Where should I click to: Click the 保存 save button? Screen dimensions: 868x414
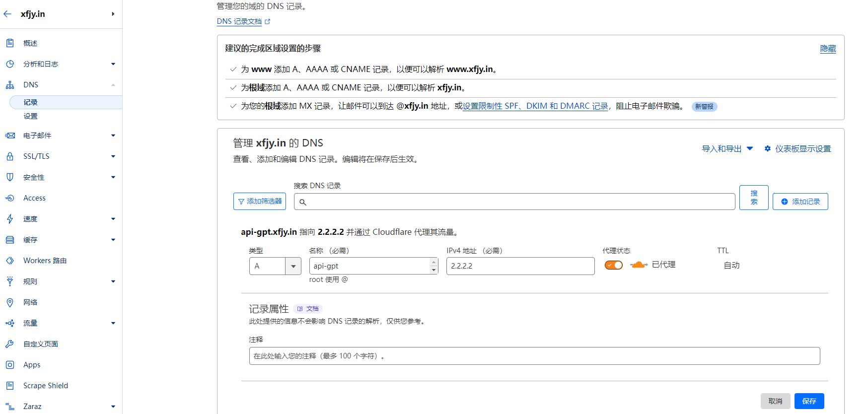[809, 401]
